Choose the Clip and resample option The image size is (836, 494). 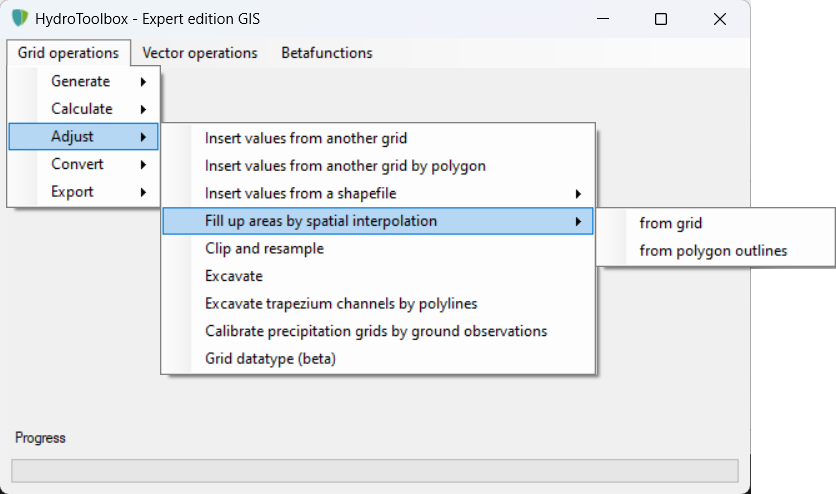click(x=264, y=249)
